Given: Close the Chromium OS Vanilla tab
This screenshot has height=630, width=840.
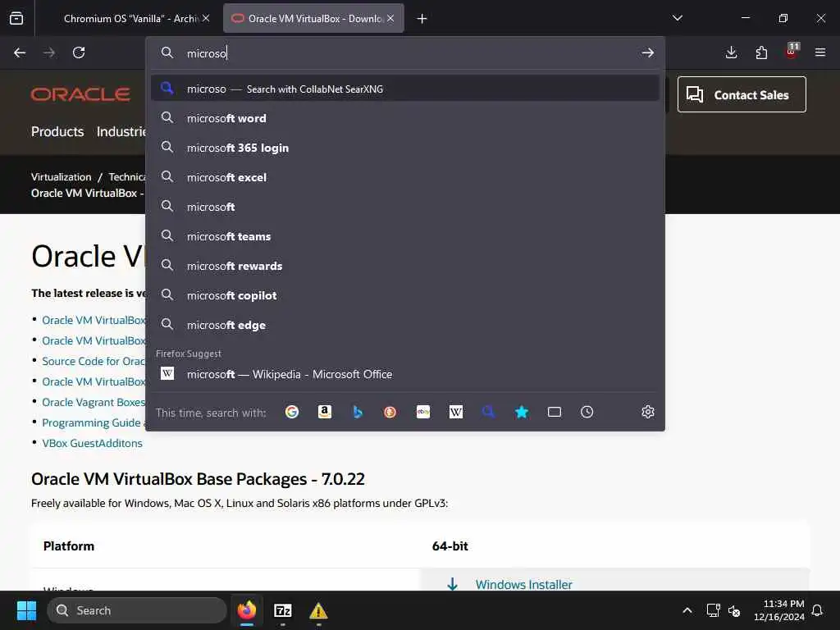Looking at the screenshot, I should coord(206,18).
